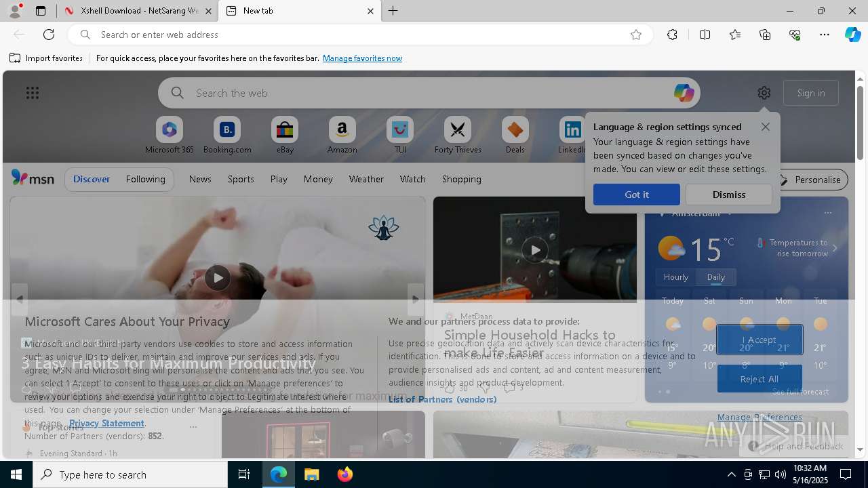Open weather card more options
This screenshot has width=868, height=488.
[828, 213]
